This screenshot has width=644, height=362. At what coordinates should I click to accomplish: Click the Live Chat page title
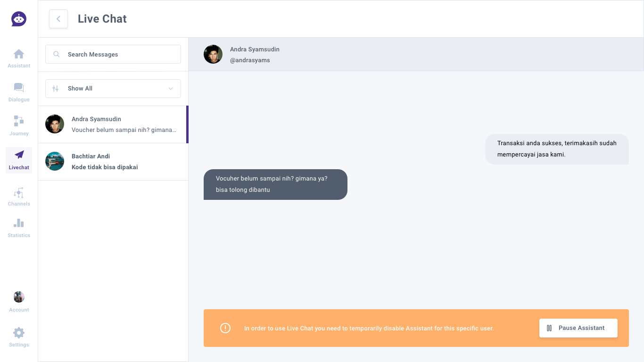coord(102,19)
